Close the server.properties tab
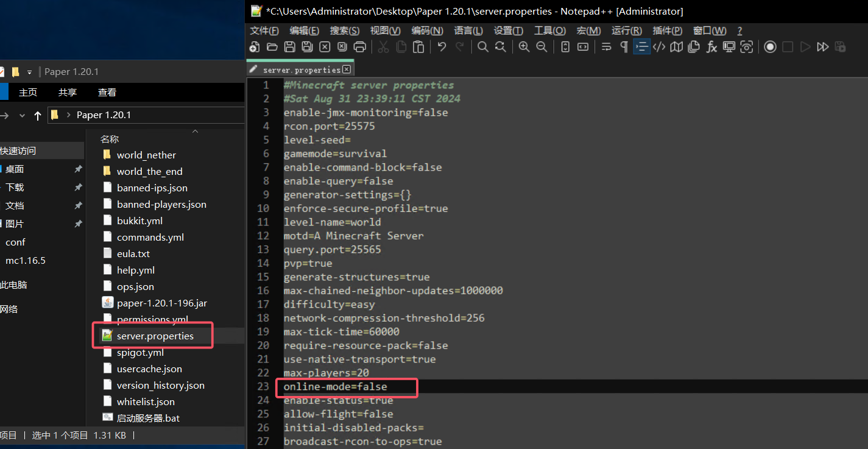 coord(347,69)
